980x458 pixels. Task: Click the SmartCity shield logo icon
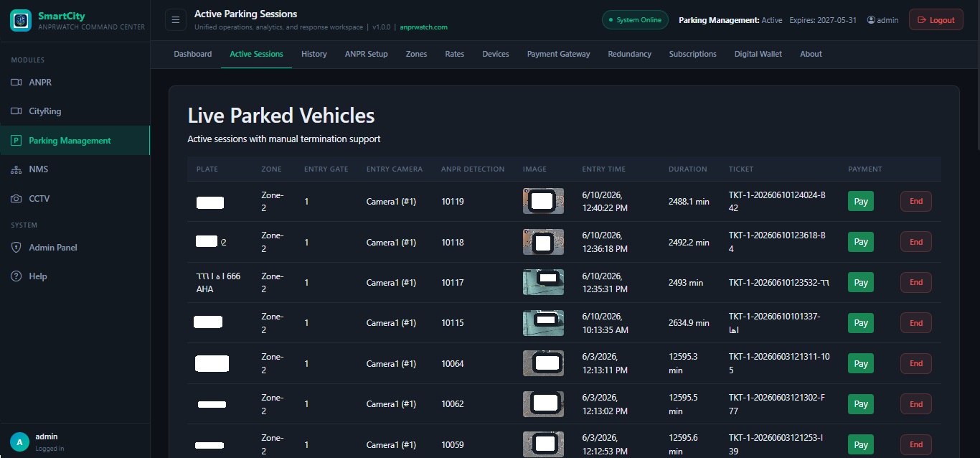tap(21, 20)
